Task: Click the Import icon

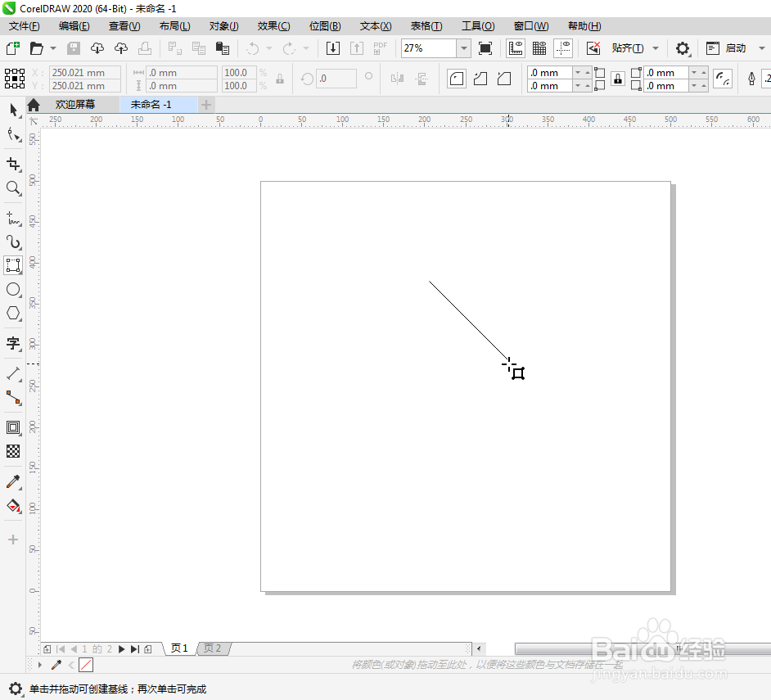Action: (333, 48)
